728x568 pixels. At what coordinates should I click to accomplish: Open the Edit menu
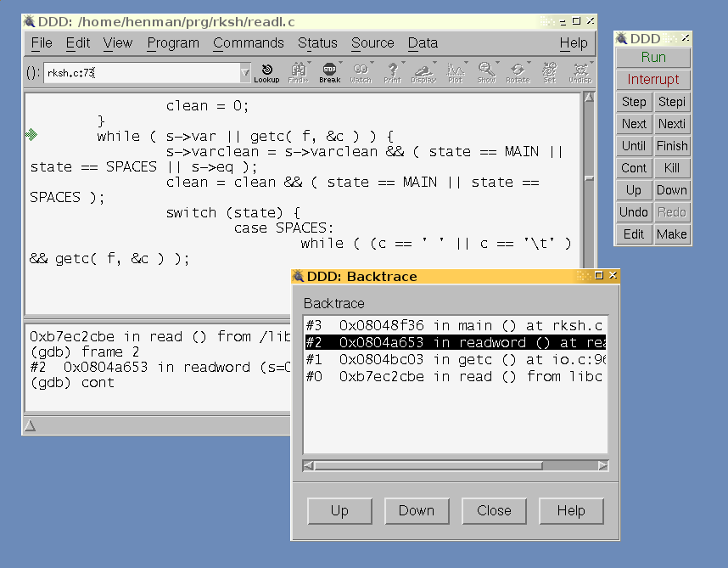(77, 42)
